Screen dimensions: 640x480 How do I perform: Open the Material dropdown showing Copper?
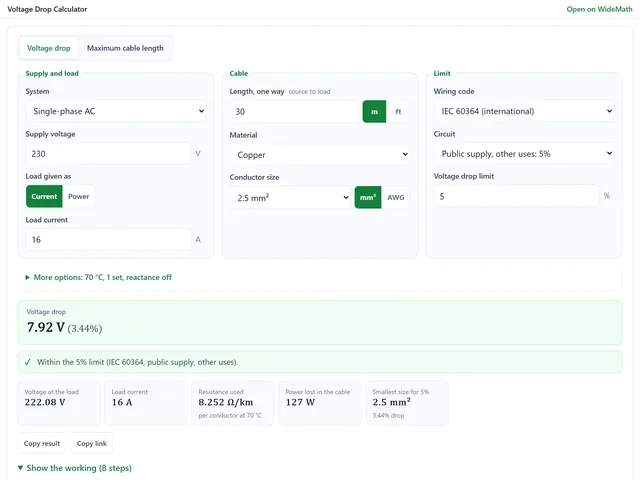click(320, 154)
